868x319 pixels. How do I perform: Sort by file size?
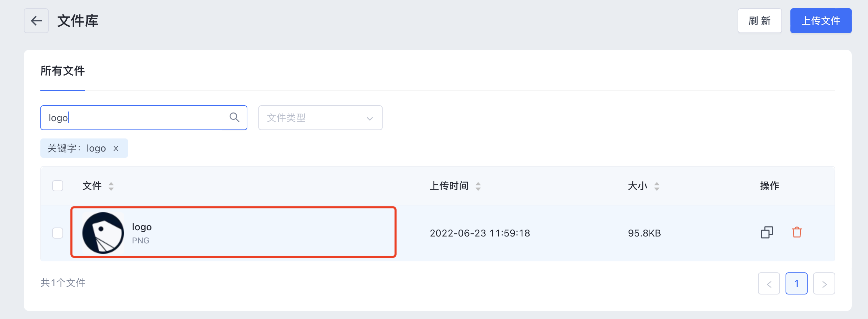657,186
